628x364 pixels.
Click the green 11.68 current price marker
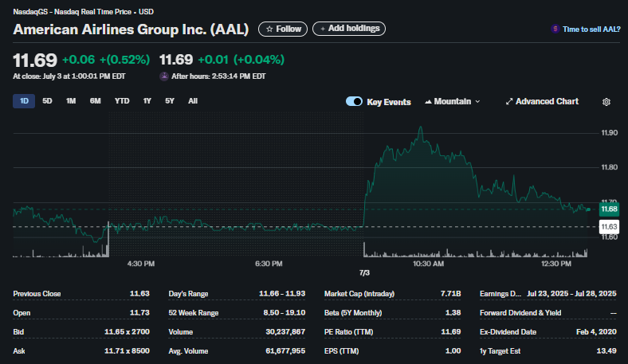tap(609, 209)
